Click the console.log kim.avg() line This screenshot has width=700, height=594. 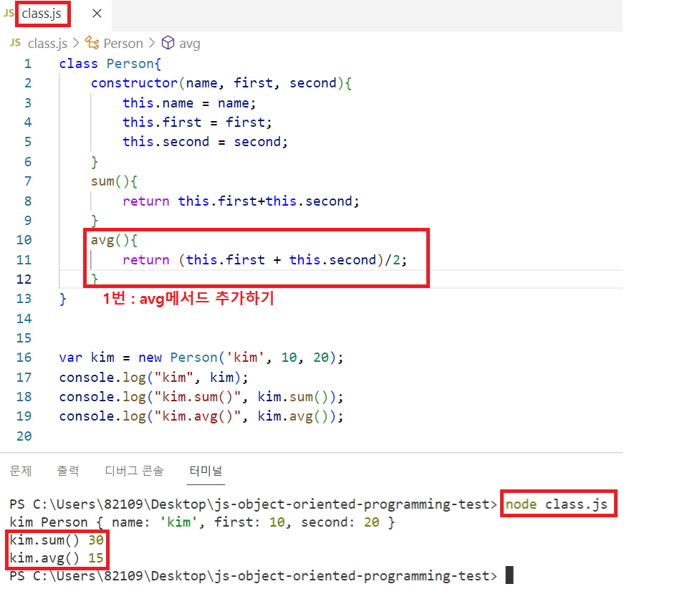[x=201, y=416]
